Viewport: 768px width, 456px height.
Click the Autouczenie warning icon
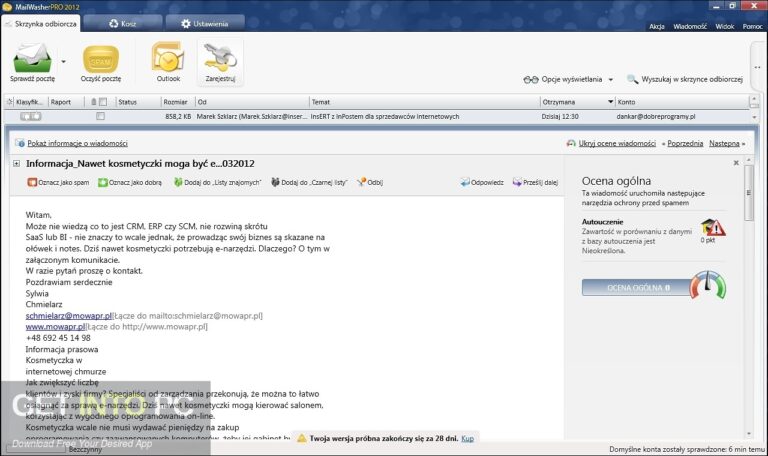click(713, 227)
